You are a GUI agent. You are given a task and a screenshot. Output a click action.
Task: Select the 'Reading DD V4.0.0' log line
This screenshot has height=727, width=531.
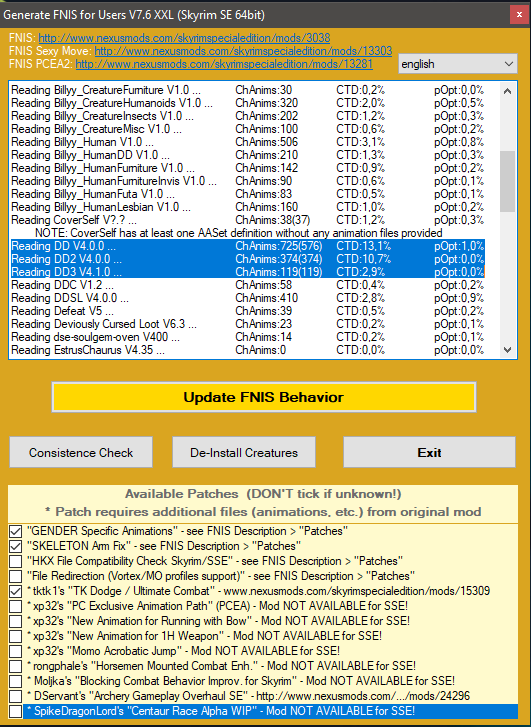[x=248, y=246]
